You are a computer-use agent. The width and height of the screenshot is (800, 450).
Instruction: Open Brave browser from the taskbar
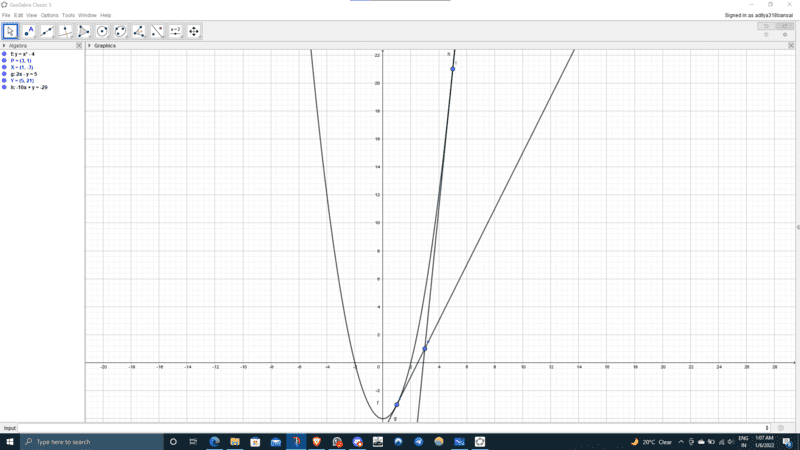316,442
